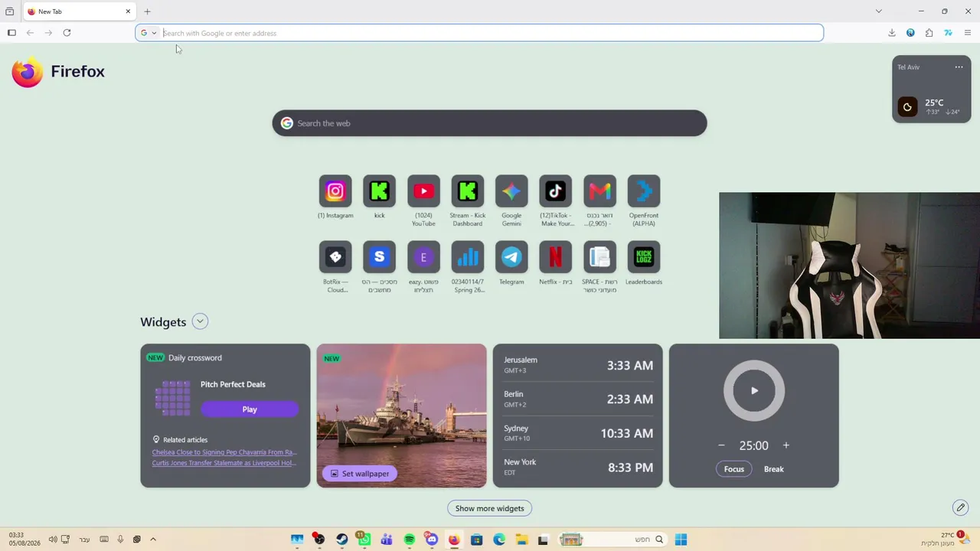The height and width of the screenshot is (551, 980).
Task: Open Spotify from the taskbar
Action: (x=409, y=540)
